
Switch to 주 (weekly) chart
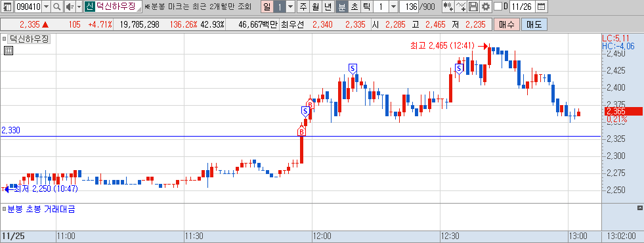point(303,7)
